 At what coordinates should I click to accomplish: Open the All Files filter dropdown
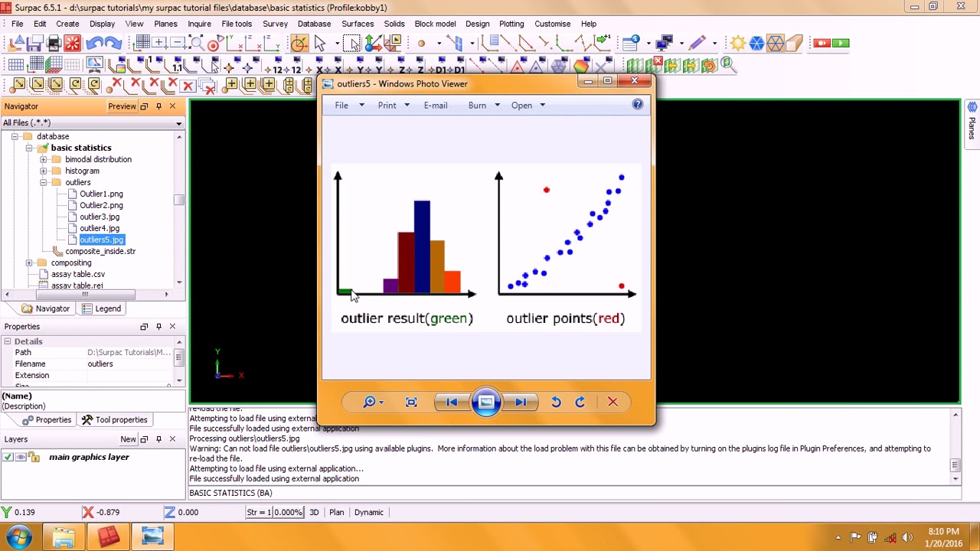[x=178, y=123]
